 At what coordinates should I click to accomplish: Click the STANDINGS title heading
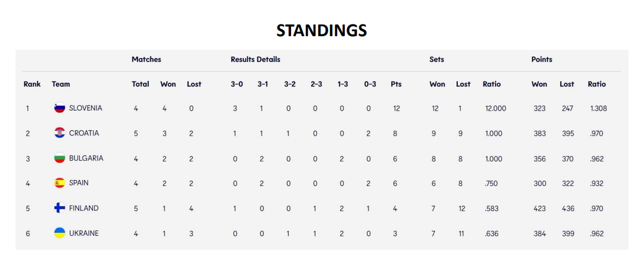(321, 30)
